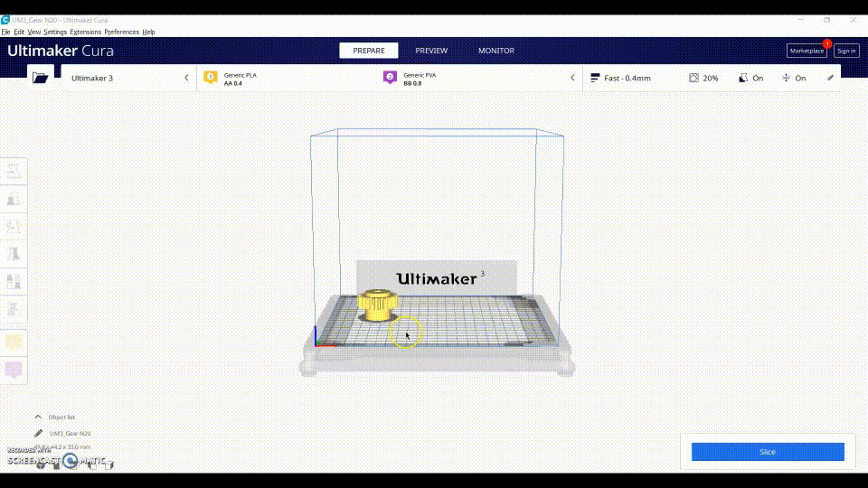Select the Move tool in left toolbar
Viewport: 868px width, 488px height.
[x=14, y=172]
